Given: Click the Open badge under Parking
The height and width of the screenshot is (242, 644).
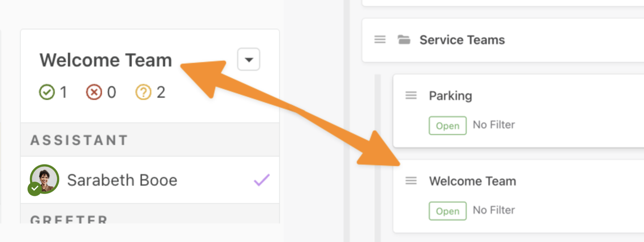Looking at the screenshot, I should [x=448, y=126].
